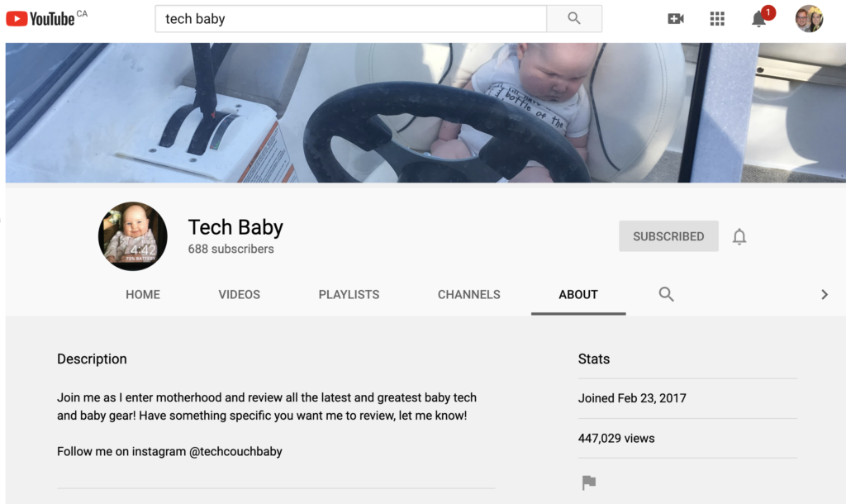Open the CHANNELS tab
Image resolution: width=846 pixels, height=504 pixels.
click(x=468, y=294)
